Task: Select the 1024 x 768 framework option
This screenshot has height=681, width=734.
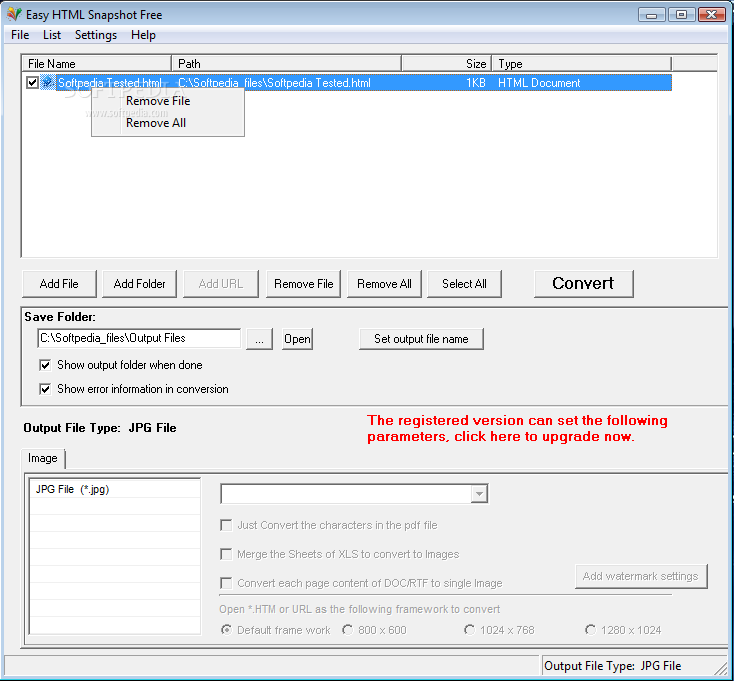Action: point(469,630)
